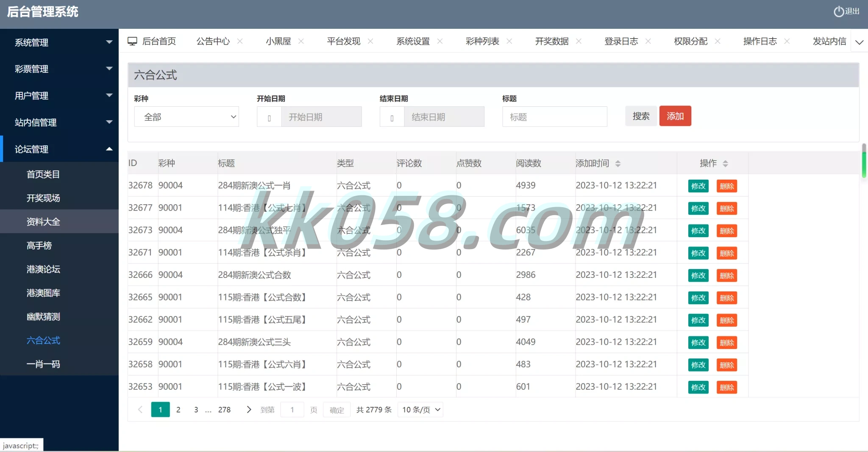Go to the next page arrow
This screenshot has height=452, width=868.
[249, 410]
